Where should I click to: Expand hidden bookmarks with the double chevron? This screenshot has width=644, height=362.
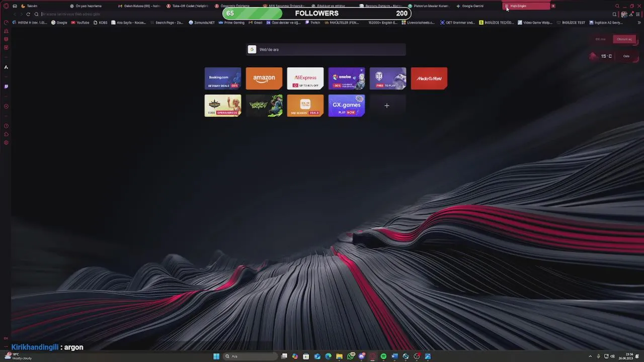pyautogui.click(x=639, y=23)
